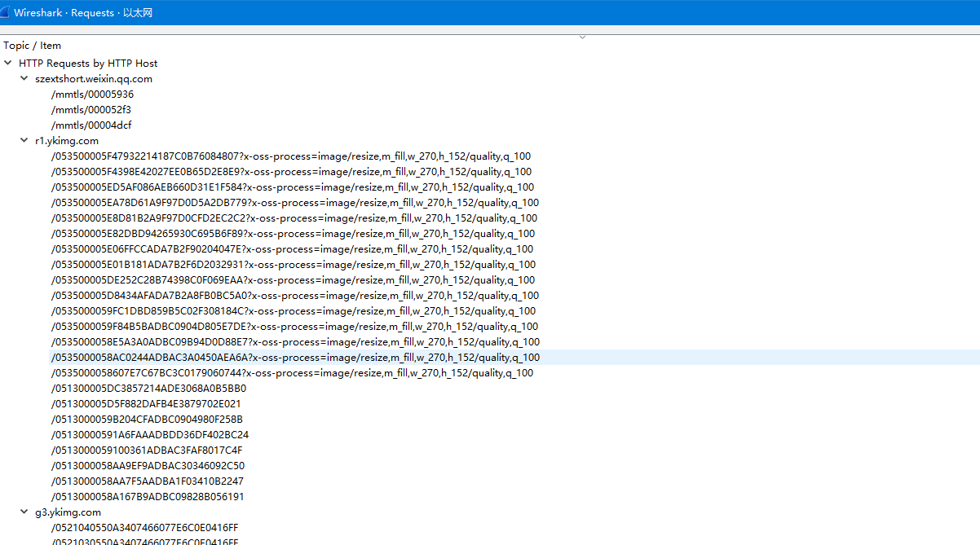Screen dimensions: 980x545
Task: Select request /053500005ED5AF086AEB660D31E1F584
Action: (293, 187)
